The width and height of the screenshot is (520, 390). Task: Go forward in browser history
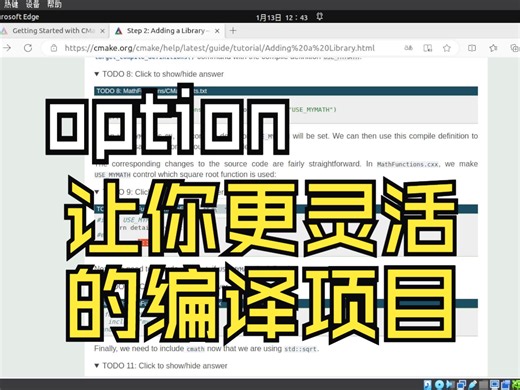pos(7,48)
